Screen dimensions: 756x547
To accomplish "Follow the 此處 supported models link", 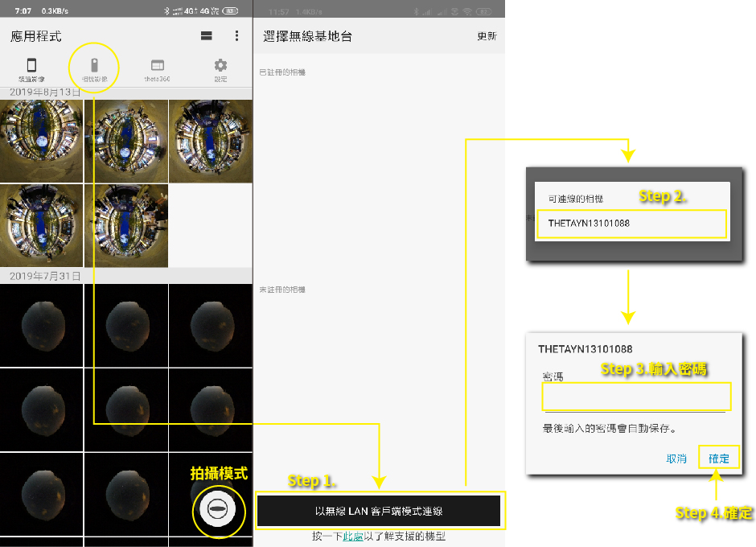I will click(352, 537).
